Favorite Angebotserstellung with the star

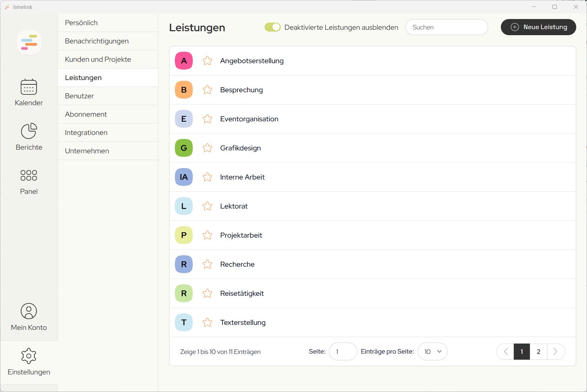coord(208,61)
